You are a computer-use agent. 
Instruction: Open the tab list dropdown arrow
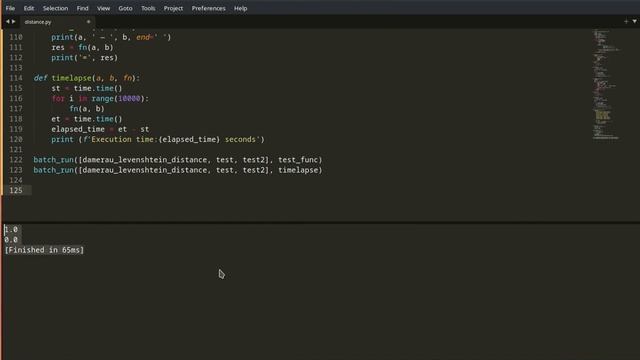(x=635, y=22)
